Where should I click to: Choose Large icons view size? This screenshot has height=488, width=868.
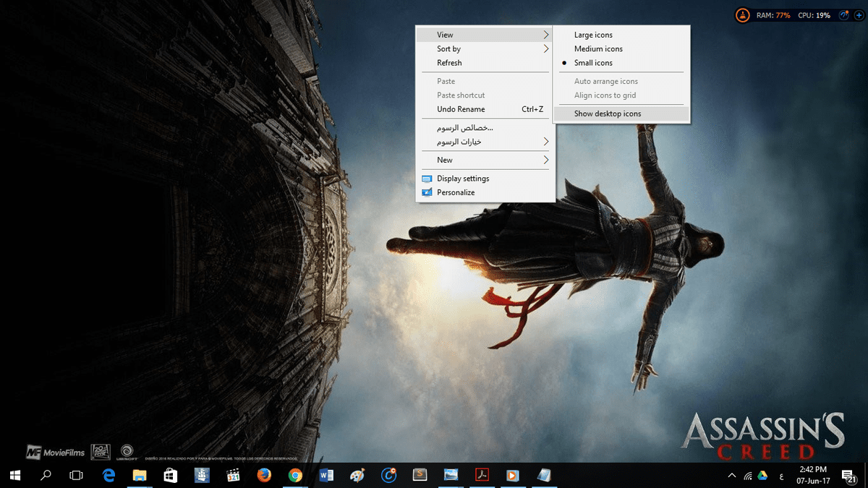click(593, 35)
